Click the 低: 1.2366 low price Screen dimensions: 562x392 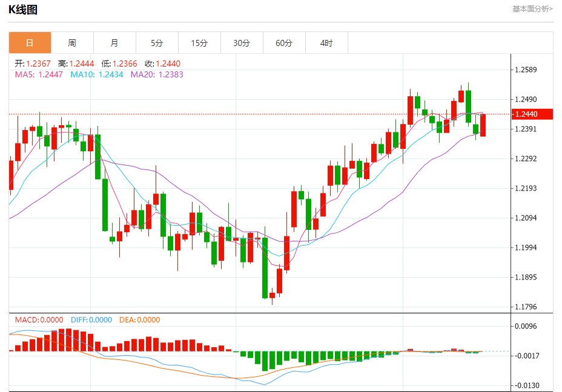(119, 64)
